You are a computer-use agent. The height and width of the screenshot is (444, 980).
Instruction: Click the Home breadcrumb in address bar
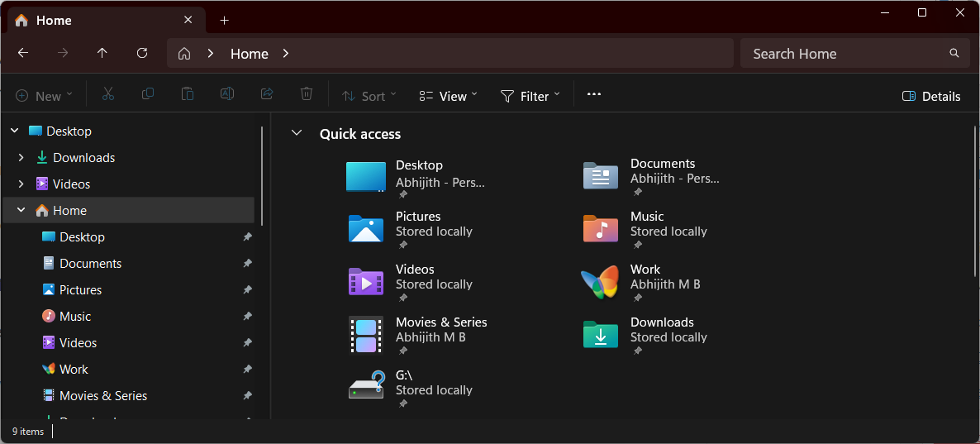[249, 54]
